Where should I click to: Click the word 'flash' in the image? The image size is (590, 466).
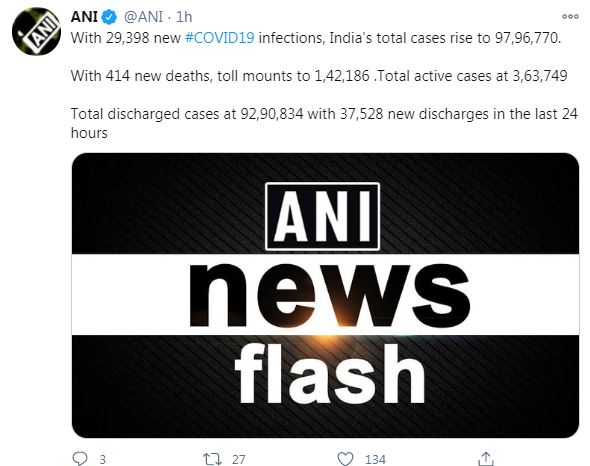click(x=330, y=373)
